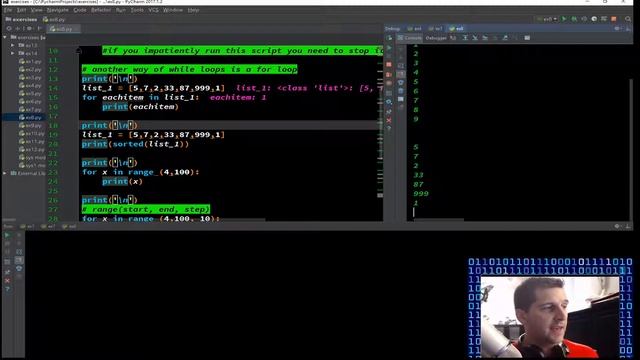Open ex7.py in project tree
640x360 pixels.
tap(30, 109)
